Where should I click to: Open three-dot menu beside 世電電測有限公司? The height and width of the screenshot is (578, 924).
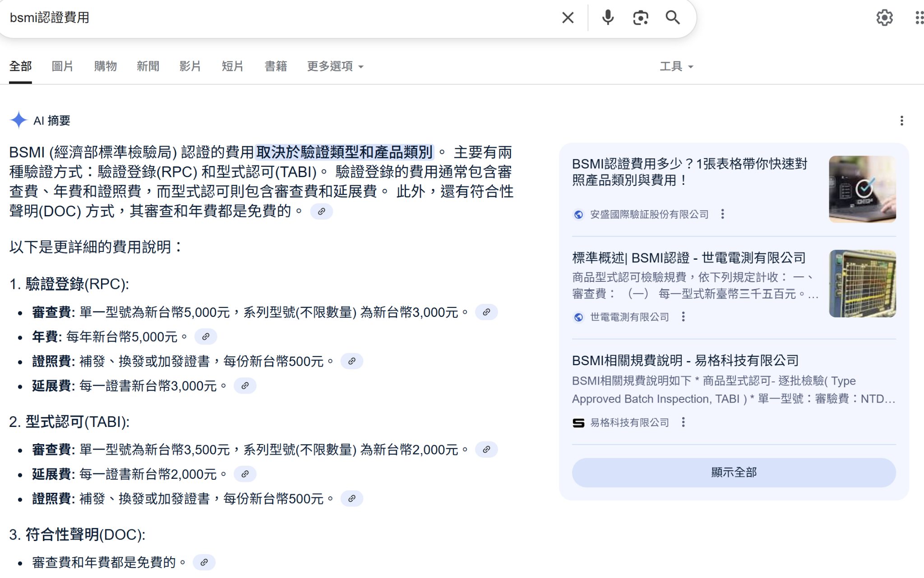coord(683,317)
